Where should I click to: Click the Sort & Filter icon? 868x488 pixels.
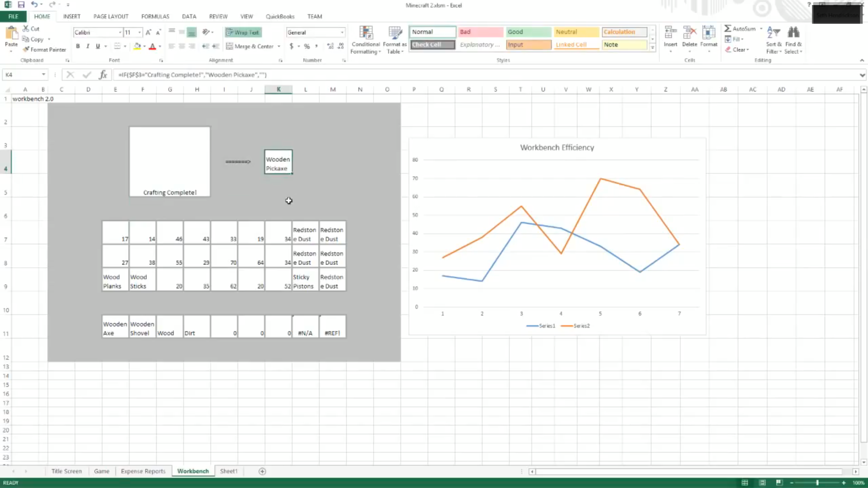click(773, 33)
